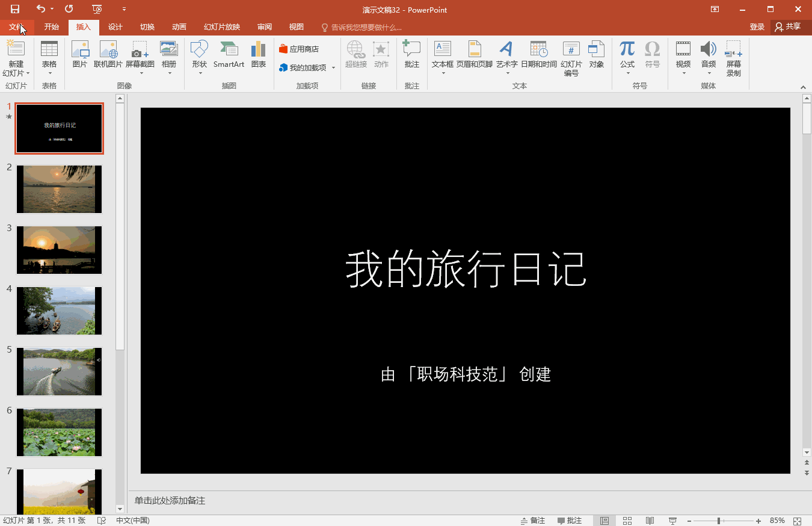Screen dimensions: 812x526
Task: Open Undo history dropdown arrow
Action: coord(52,9)
